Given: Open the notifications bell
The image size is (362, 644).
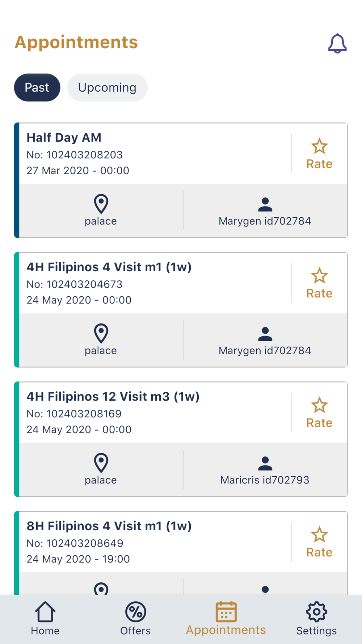Looking at the screenshot, I should point(337,43).
